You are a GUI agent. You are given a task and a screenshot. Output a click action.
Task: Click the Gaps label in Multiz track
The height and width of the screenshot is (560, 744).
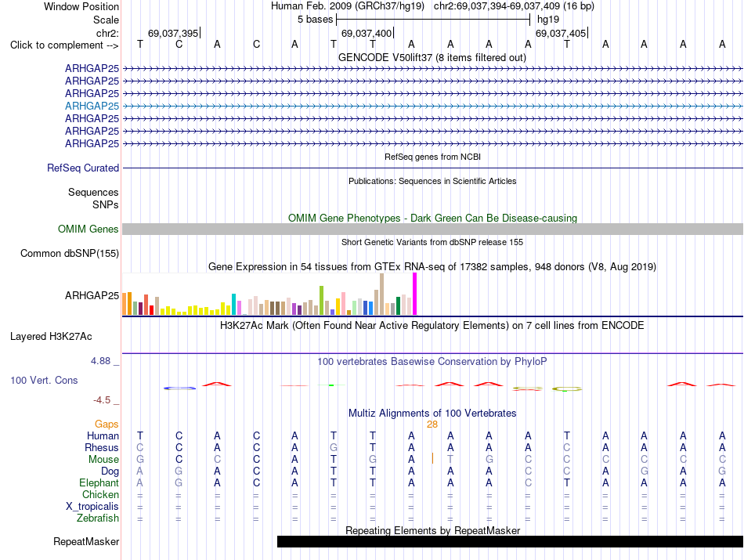[x=107, y=424]
